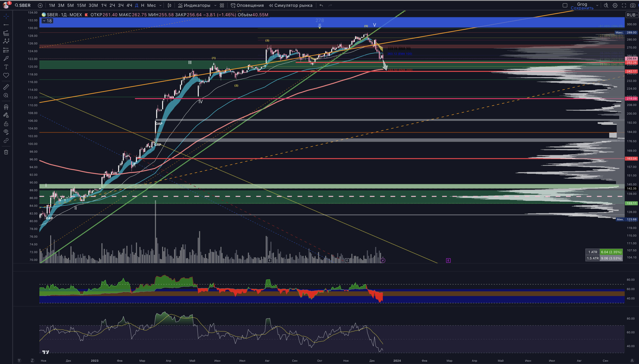Collapse the indicator legend showing 18
639x364 pixels.
47,21
